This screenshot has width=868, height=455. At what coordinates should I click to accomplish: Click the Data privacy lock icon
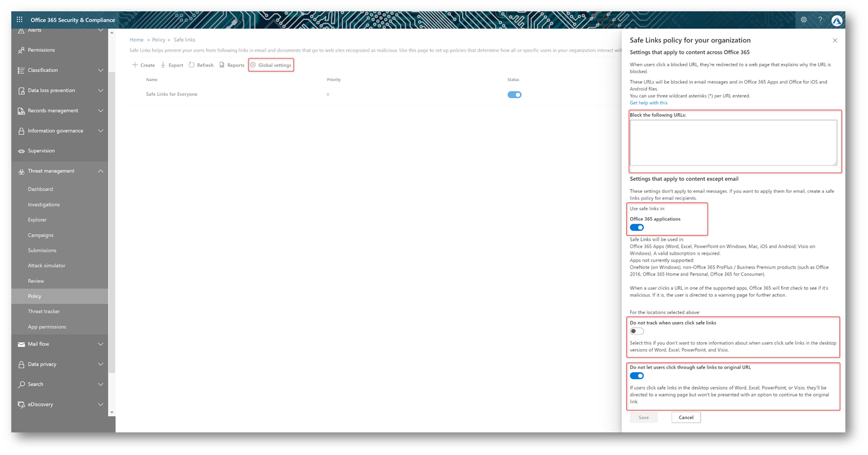tap(21, 365)
